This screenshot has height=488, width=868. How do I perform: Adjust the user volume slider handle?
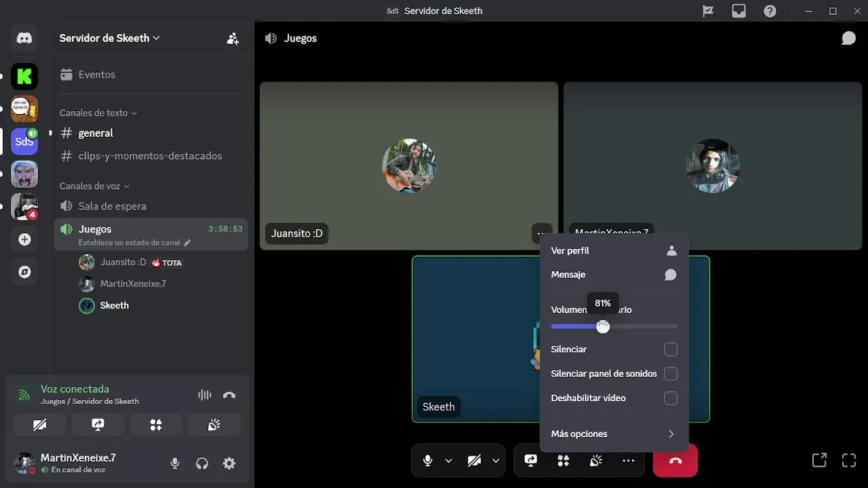[603, 326]
